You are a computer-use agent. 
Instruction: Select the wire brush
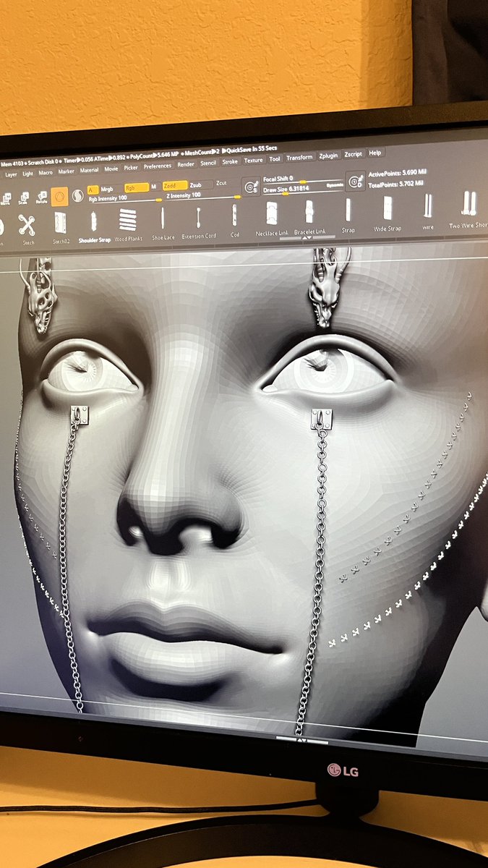428,209
